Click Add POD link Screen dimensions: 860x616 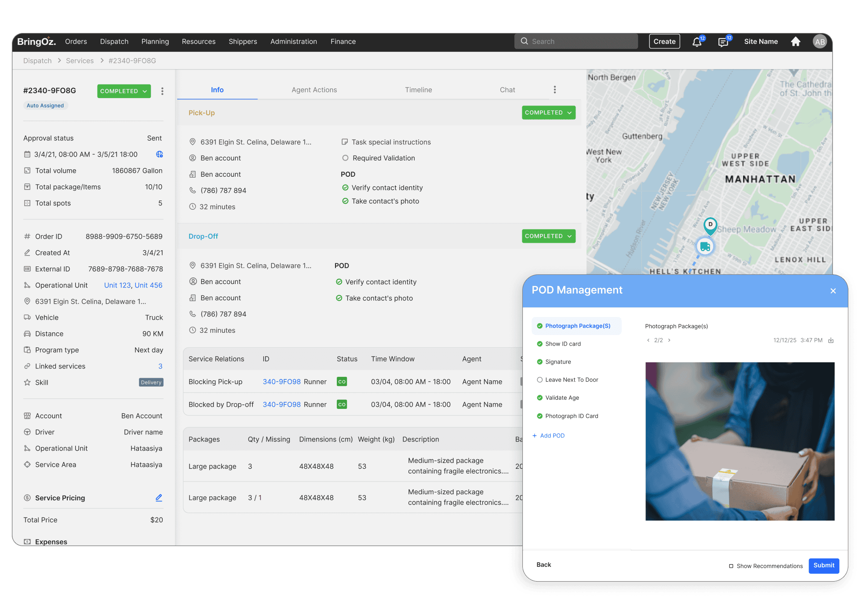pyautogui.click(x=548, y=436)
